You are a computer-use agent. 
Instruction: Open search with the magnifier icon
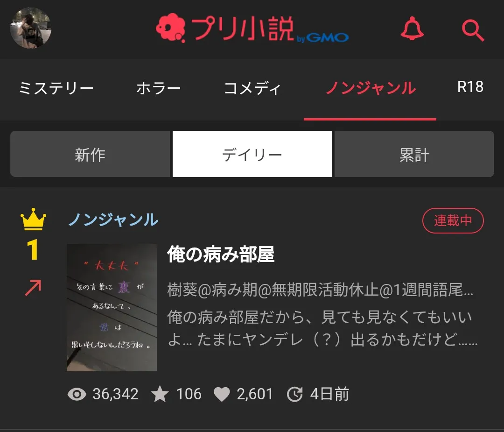tap(473, 30)
